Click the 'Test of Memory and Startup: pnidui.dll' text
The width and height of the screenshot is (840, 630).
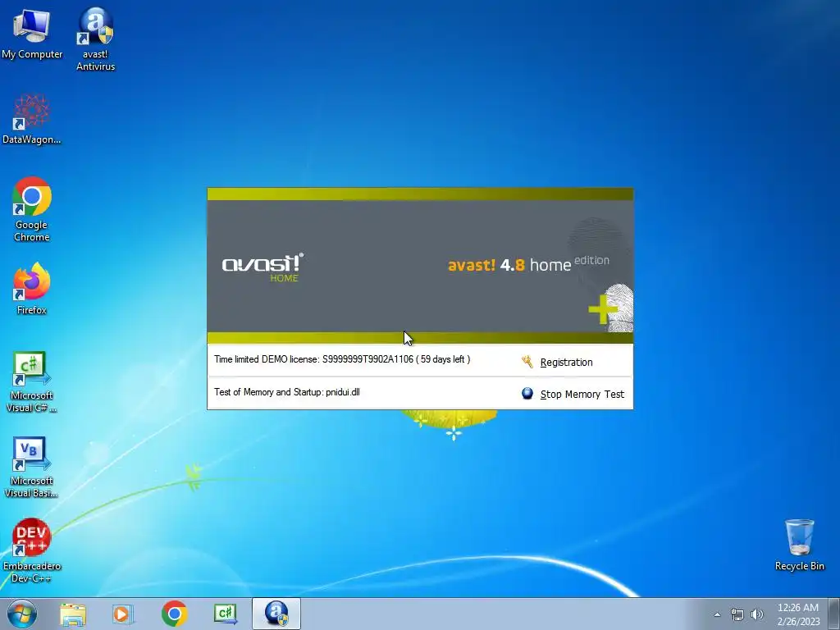click(x=286, y=392)
